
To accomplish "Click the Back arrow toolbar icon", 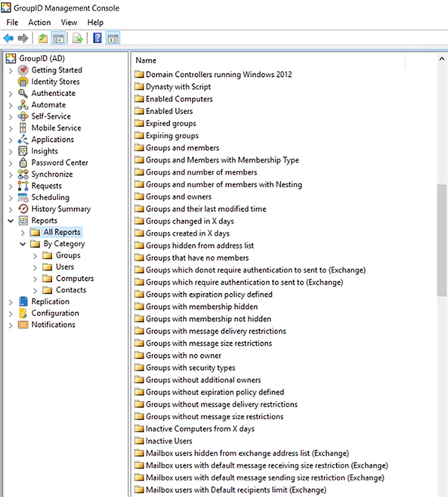I will tap(8, 38).
